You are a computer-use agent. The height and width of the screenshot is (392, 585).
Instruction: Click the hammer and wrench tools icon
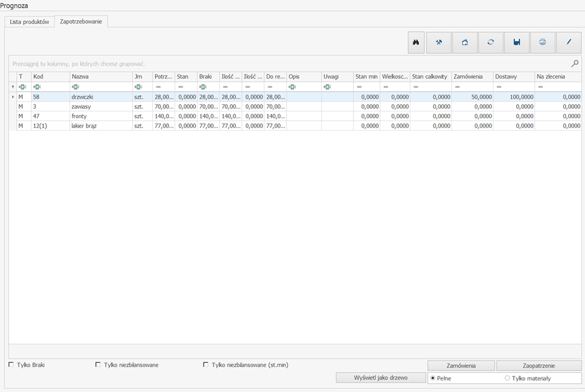(x=439, y=43)
